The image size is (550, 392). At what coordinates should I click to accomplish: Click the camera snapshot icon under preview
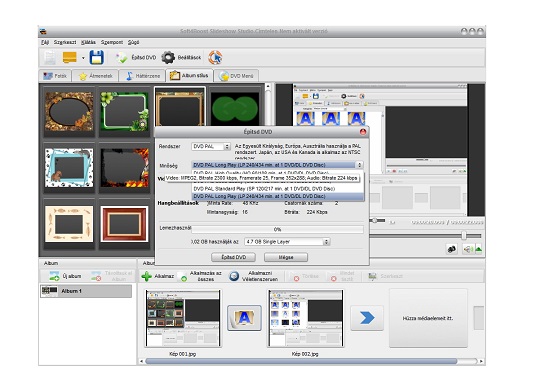click(452, 249)
